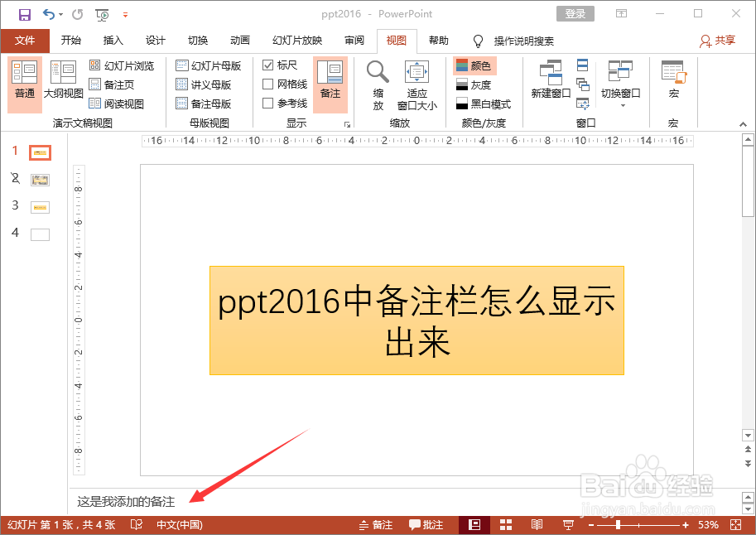Viewport: 756px width, 535px height.
Task: Open the 文件 menu
Action: 25,40
